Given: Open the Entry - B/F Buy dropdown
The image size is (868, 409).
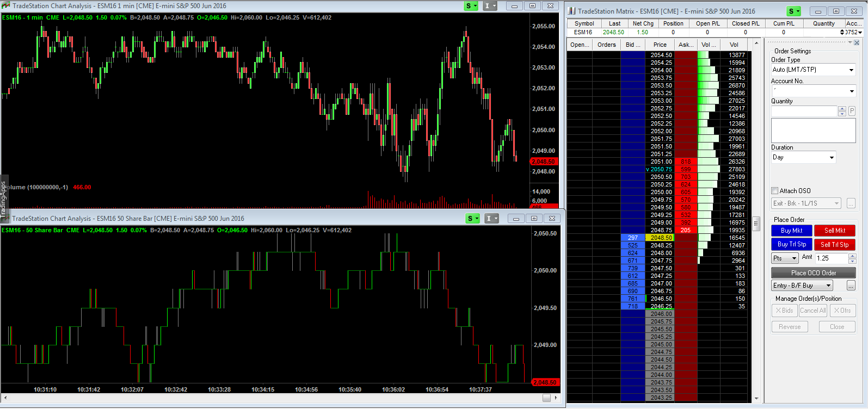Looking at the screenshot, I should tap(802, 286).
